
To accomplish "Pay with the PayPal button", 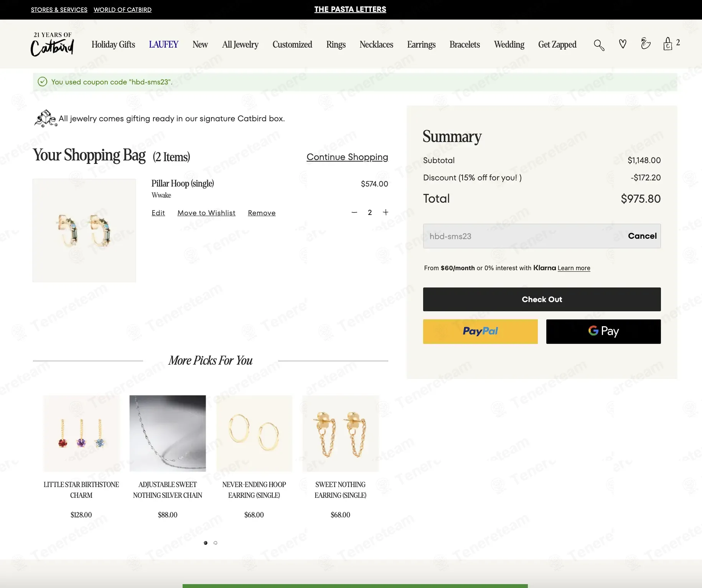I will [480, 331].
